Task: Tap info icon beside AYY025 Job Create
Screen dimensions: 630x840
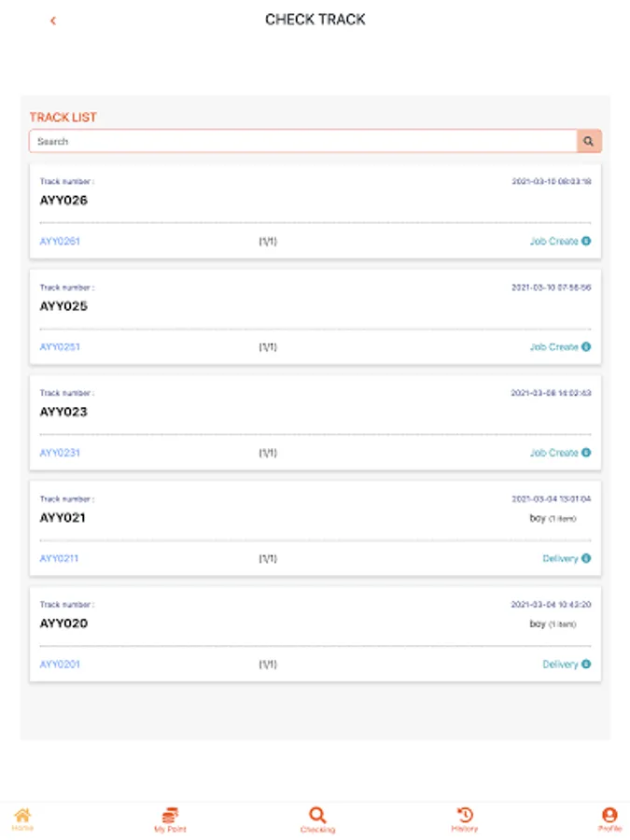Action: [x=586, y=347]
